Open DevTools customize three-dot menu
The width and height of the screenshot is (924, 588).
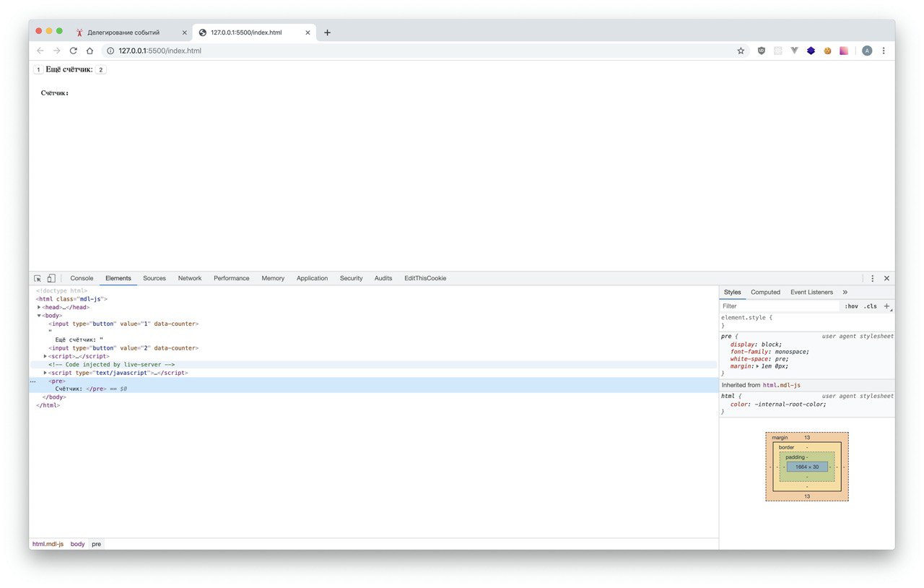click(x=872, y=278)
